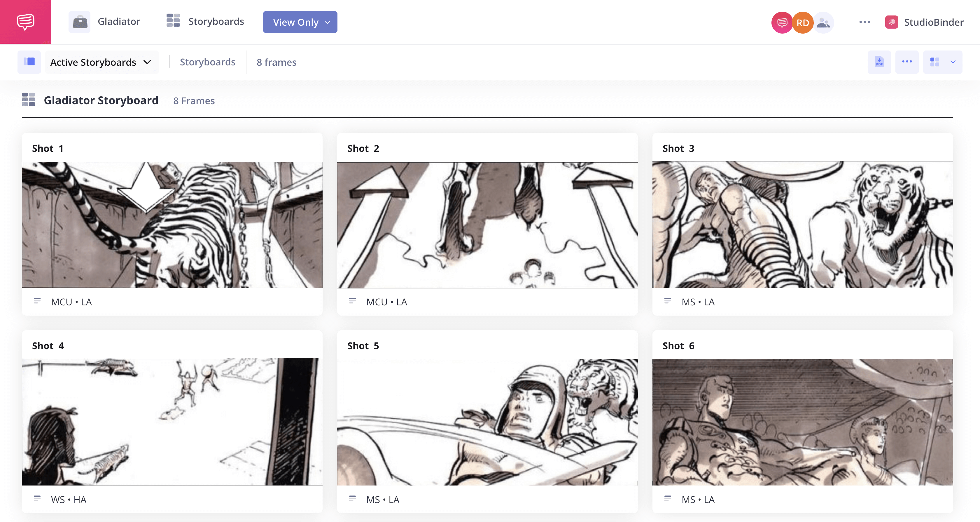This screenshot has width=980, height=522.
Task: Click the 8 frames count label
Action: 276,62
